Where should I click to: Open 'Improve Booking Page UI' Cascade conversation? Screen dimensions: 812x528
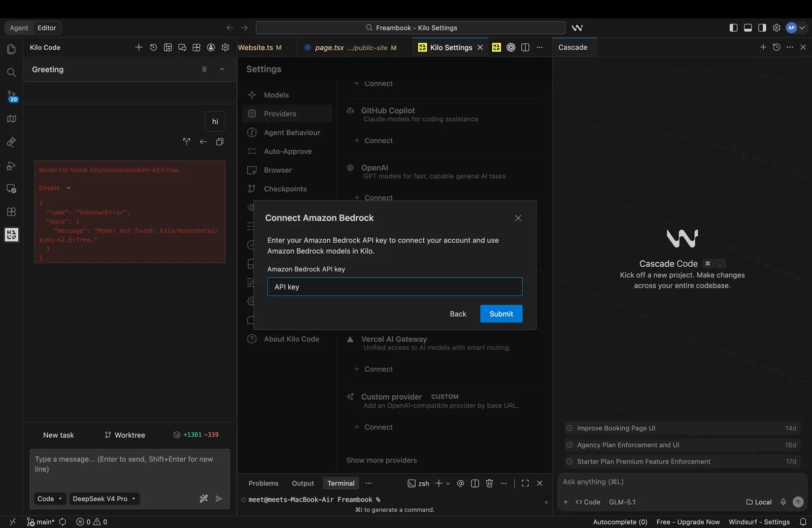click(x=682, y=428)
